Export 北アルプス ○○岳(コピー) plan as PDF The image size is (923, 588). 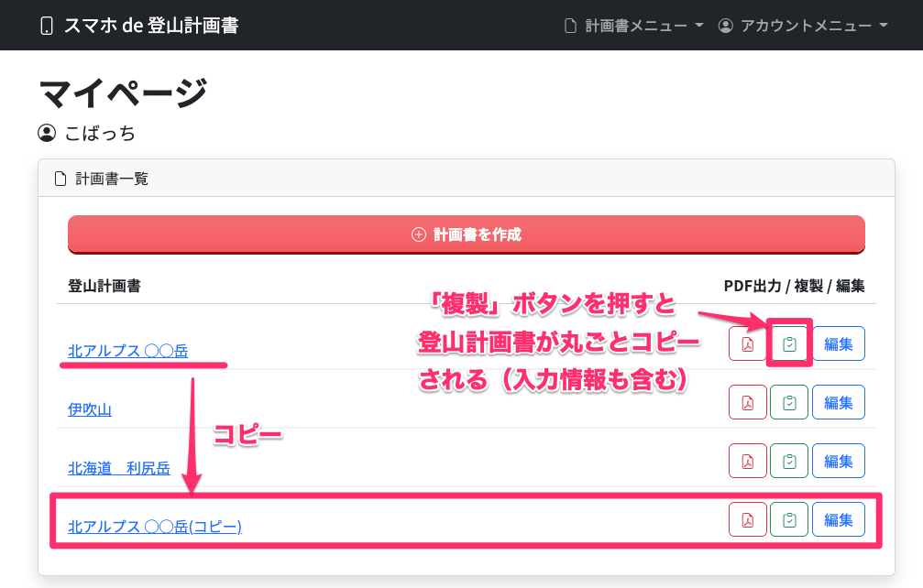tap(748, 520)
